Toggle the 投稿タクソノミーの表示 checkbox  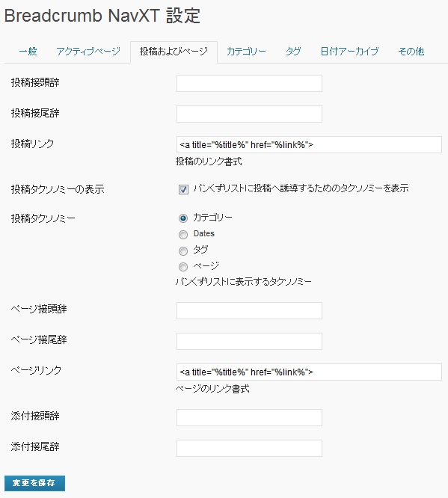click(183, 189)
